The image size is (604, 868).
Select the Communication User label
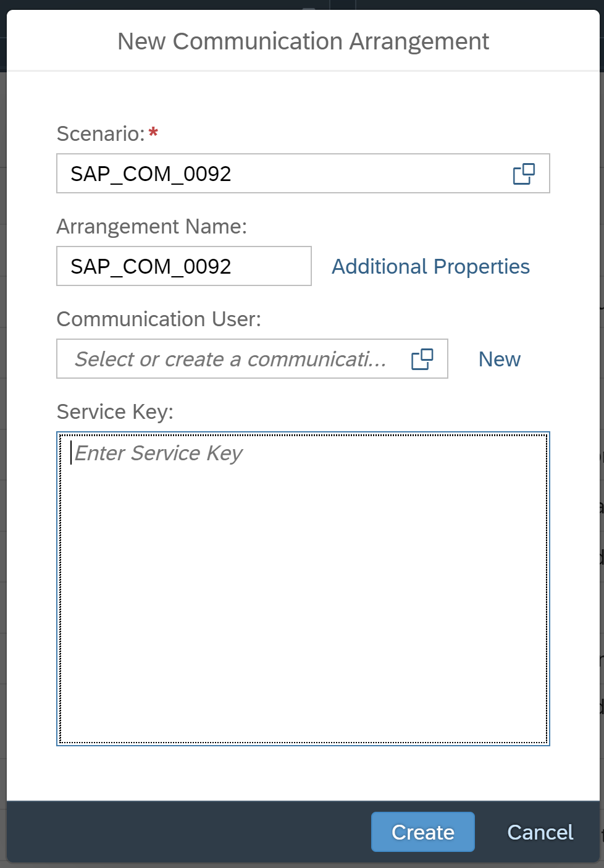(x=159, y=319)
